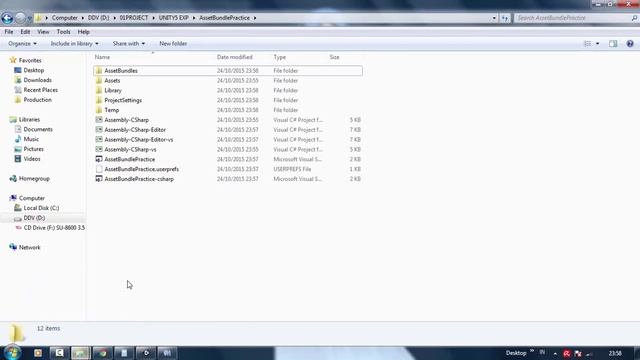The height and width of the screenshot is (360, 640).
Task: Open Include in library dropdown
Action: (74, 44)
